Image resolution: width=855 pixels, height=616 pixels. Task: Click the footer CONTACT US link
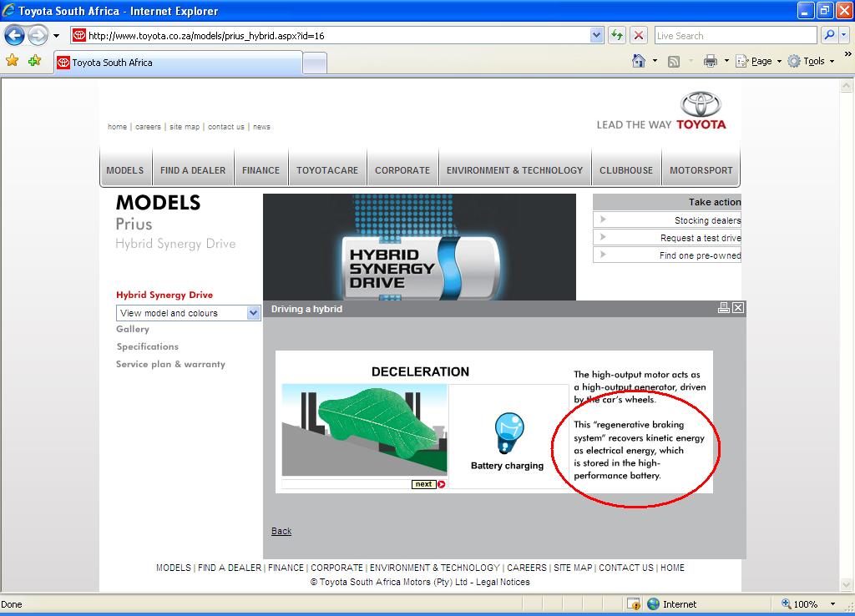[x=626, y=568]
